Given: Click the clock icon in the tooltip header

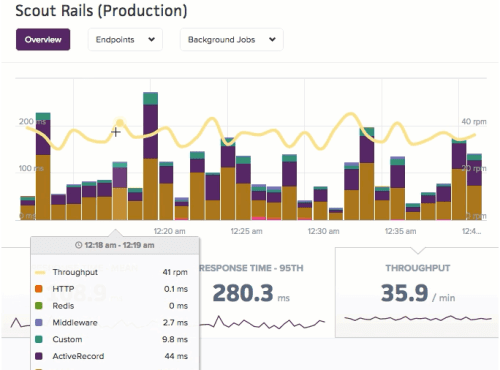Looking at the screenshot, I should click(78, 245).
